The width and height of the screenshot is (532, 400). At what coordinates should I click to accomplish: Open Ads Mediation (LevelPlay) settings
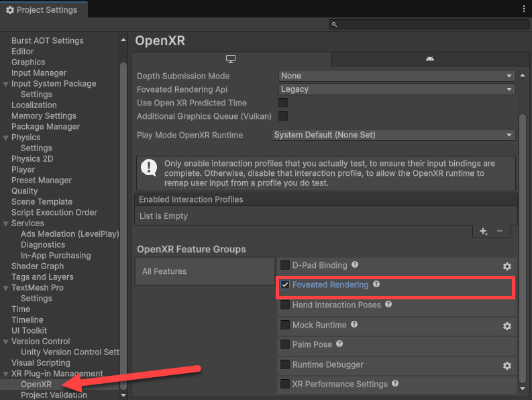click(70, 234)
